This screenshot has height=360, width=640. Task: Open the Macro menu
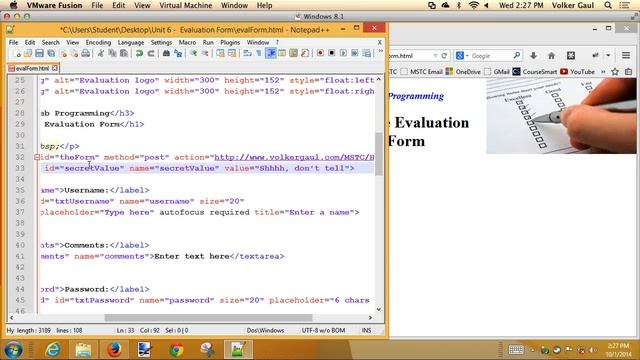click(187, 42)
